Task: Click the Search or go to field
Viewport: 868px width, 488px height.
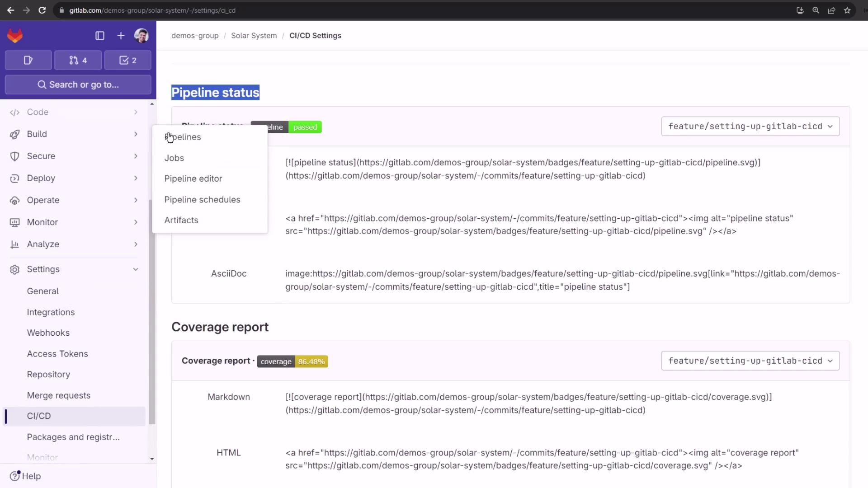Action: (78, 84)
